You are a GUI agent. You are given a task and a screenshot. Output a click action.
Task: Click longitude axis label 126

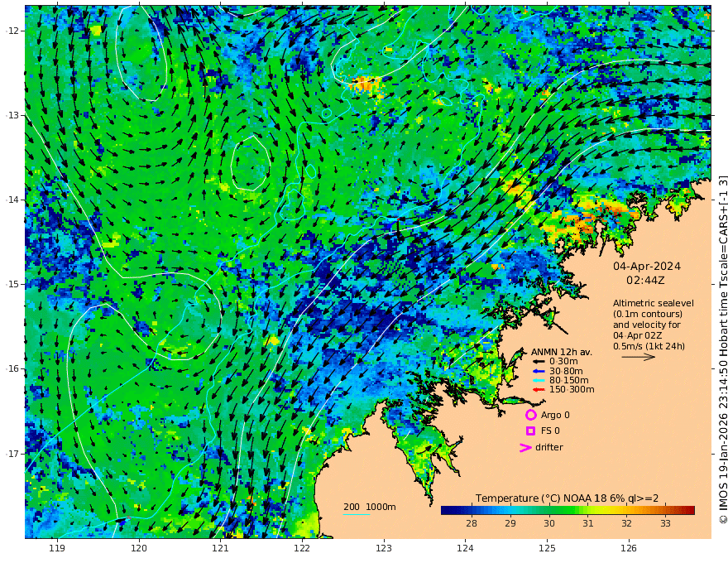click(629, 549)
